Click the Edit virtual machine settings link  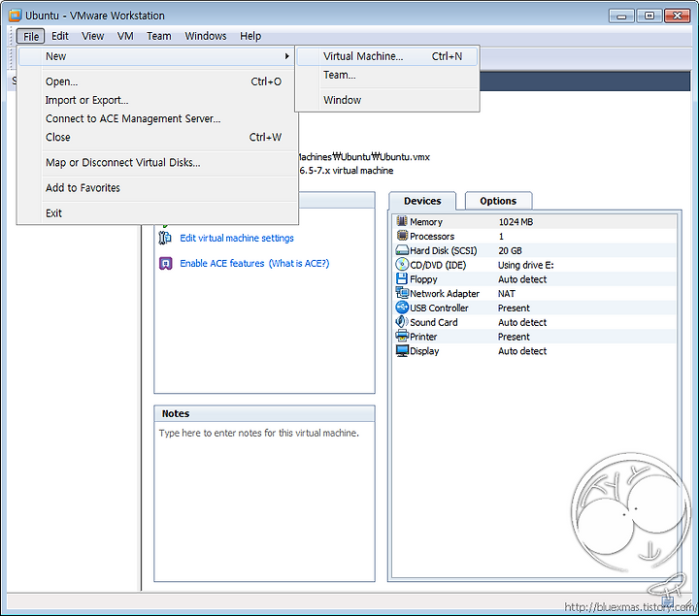[237, 239]
